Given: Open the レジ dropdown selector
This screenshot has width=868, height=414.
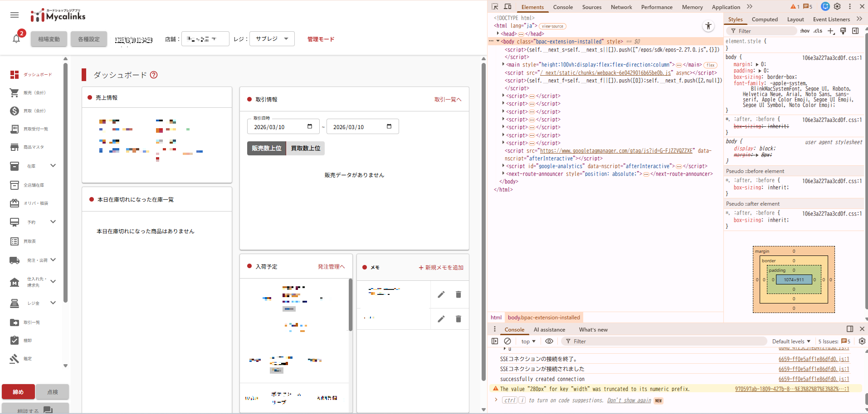Looking at the screenshot, I should click(272, 39).
